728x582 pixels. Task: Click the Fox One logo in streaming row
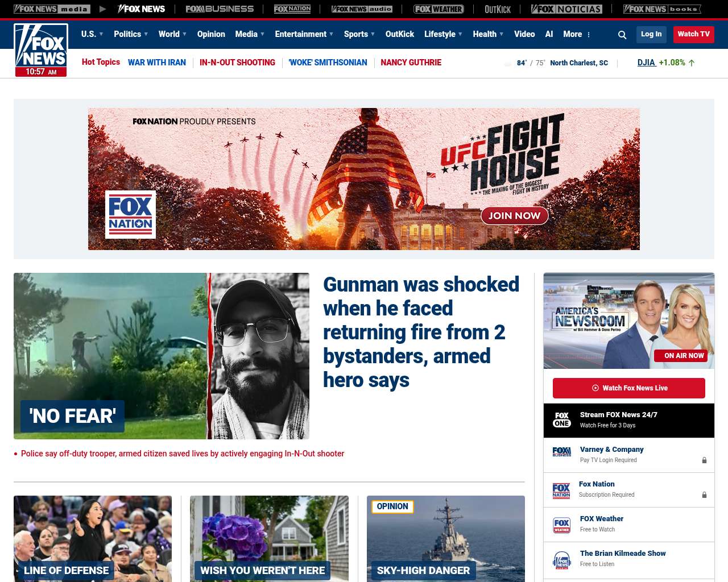point(562,420)
